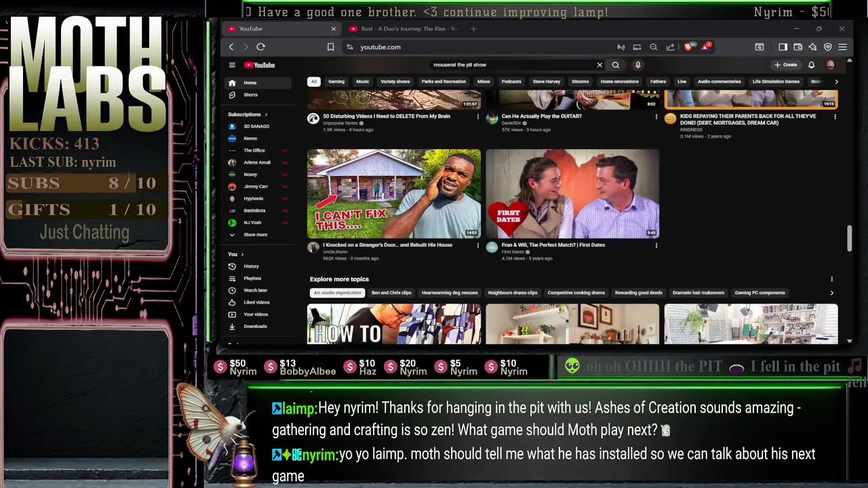Open the I CAN'T FIX THIS video thumbnail
Image resolution: width=868 pixels, height=488 pixels.
394,194
